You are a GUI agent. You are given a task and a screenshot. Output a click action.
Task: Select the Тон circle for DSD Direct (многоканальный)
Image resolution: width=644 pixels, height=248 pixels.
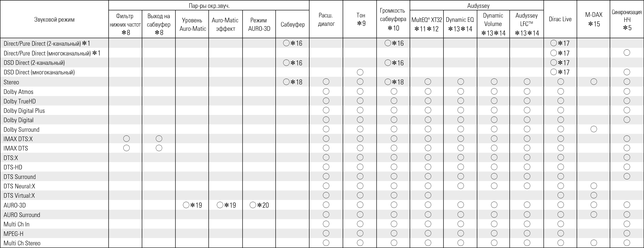pyautogui.click(x=360, y=72)
